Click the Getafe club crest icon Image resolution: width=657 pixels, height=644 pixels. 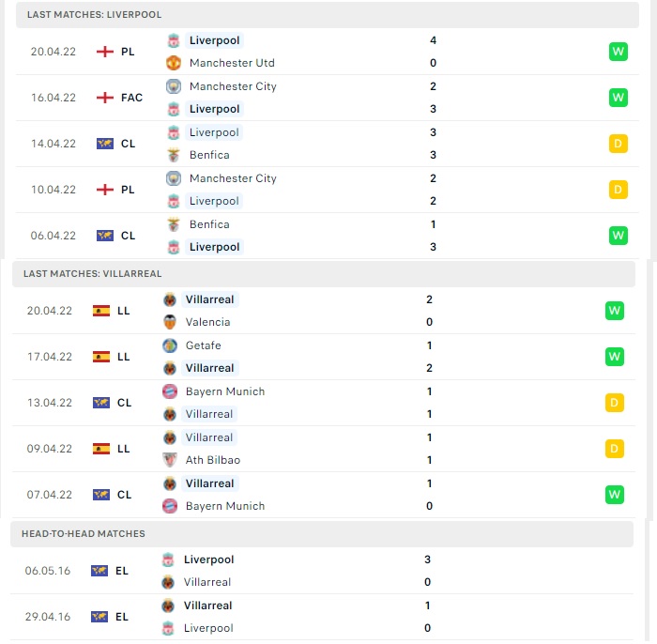point(170,345)
